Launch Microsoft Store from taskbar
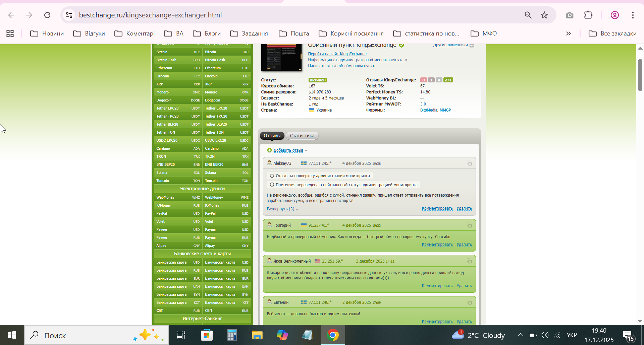Screen dimensions: 644x345 coord(207,335)
